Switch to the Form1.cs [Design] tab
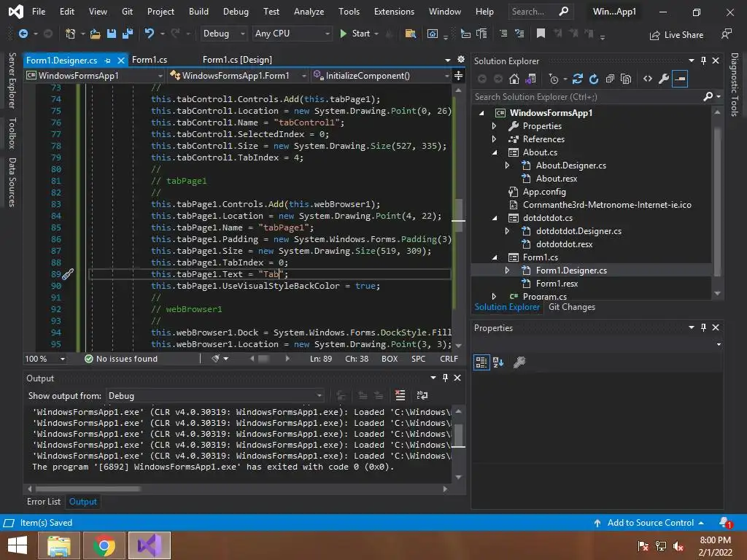747x560 pixels. [237, 60]
